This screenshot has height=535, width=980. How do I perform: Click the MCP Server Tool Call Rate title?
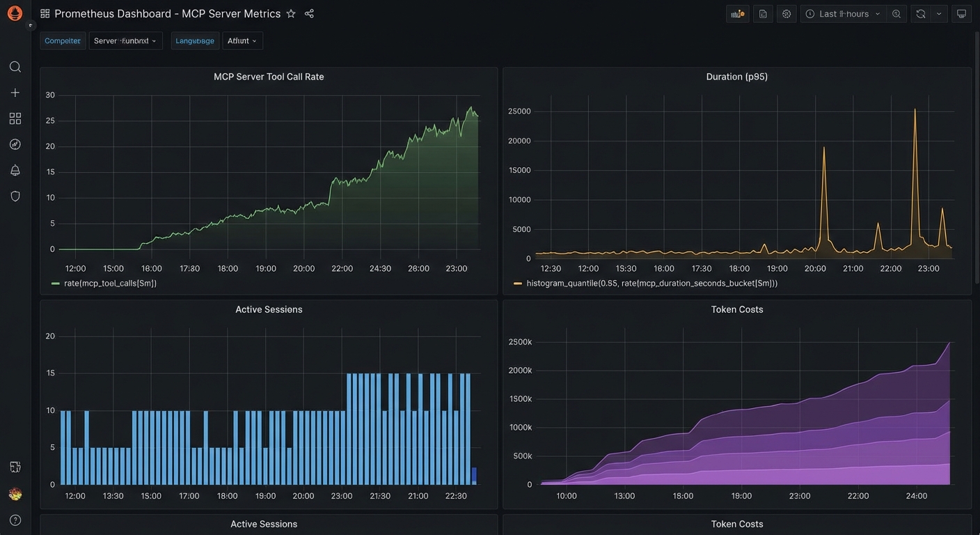269,77
